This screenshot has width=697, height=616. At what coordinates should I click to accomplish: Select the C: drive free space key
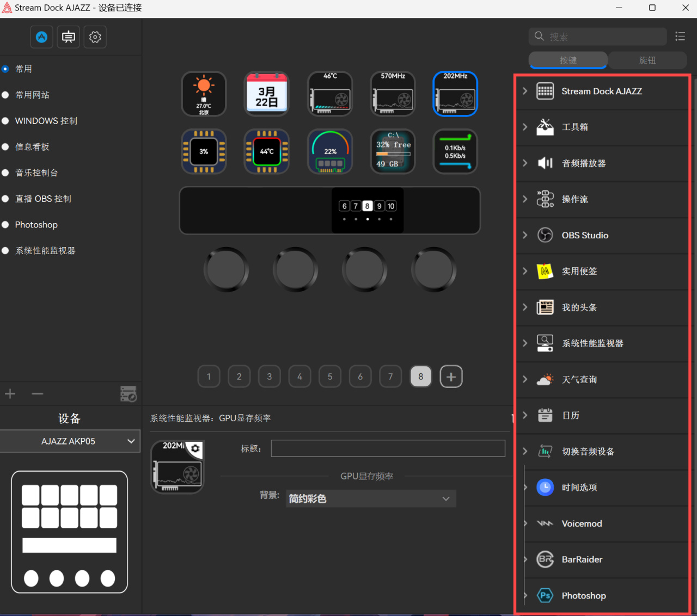click(x=393, y=151)
